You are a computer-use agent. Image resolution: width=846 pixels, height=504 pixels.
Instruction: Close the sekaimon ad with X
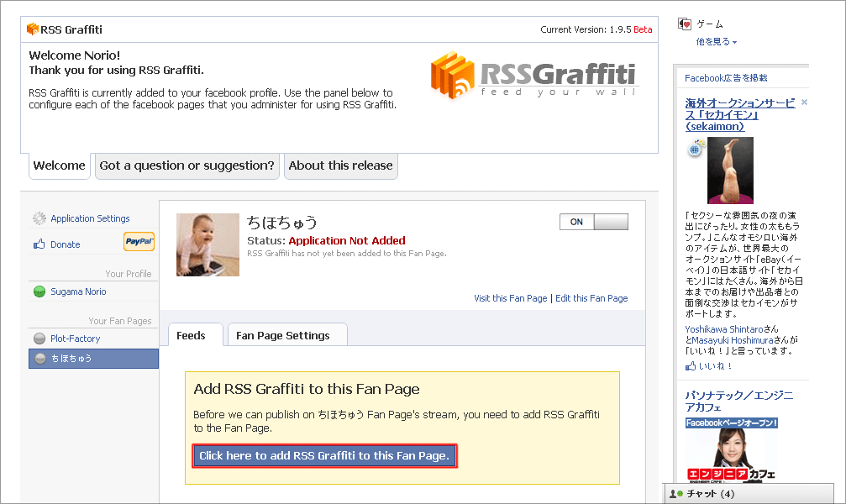[804, 102]
